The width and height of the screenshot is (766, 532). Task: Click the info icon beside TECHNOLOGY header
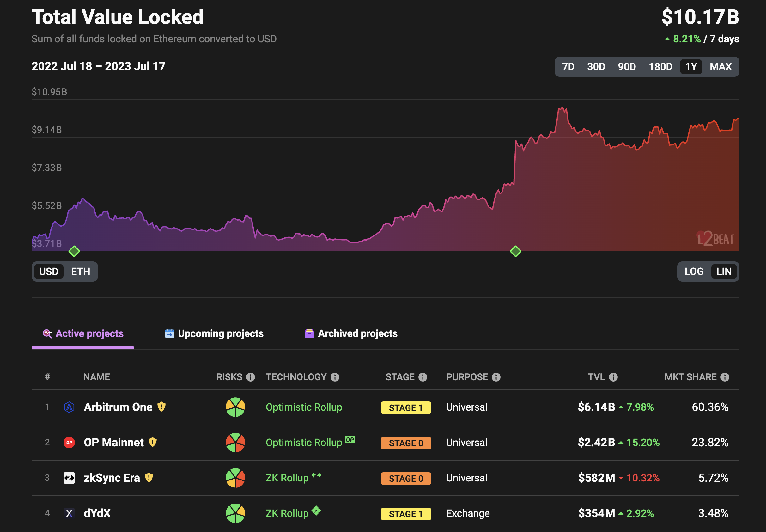pos(335,377)
